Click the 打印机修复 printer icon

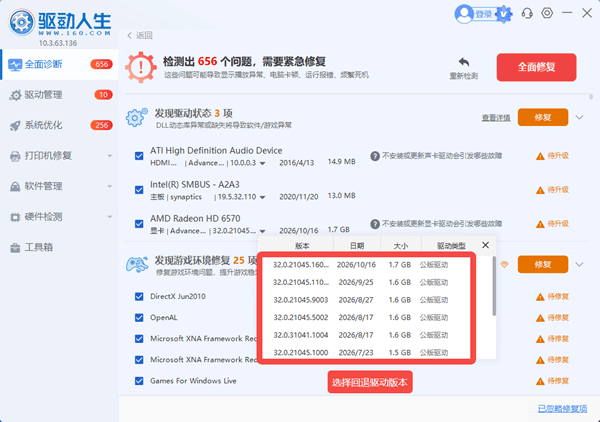coord(15,156)
